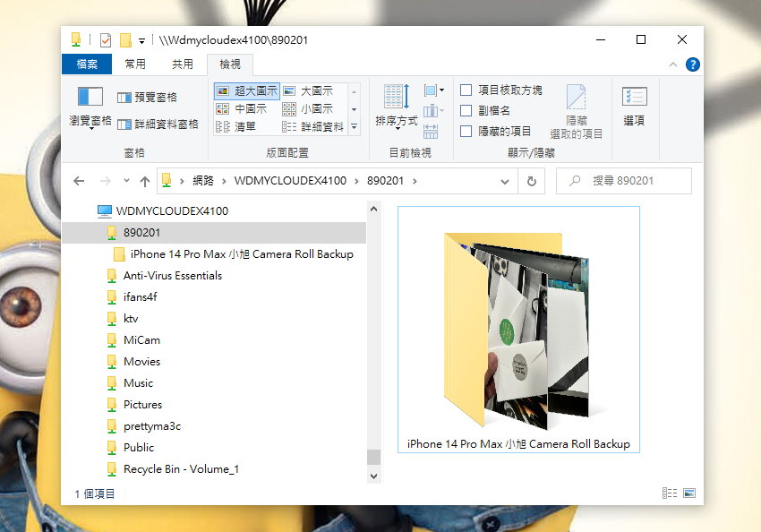761x532 pixels.
Task: Select 超大圖示 extra large icons layout
Action: 247,90
